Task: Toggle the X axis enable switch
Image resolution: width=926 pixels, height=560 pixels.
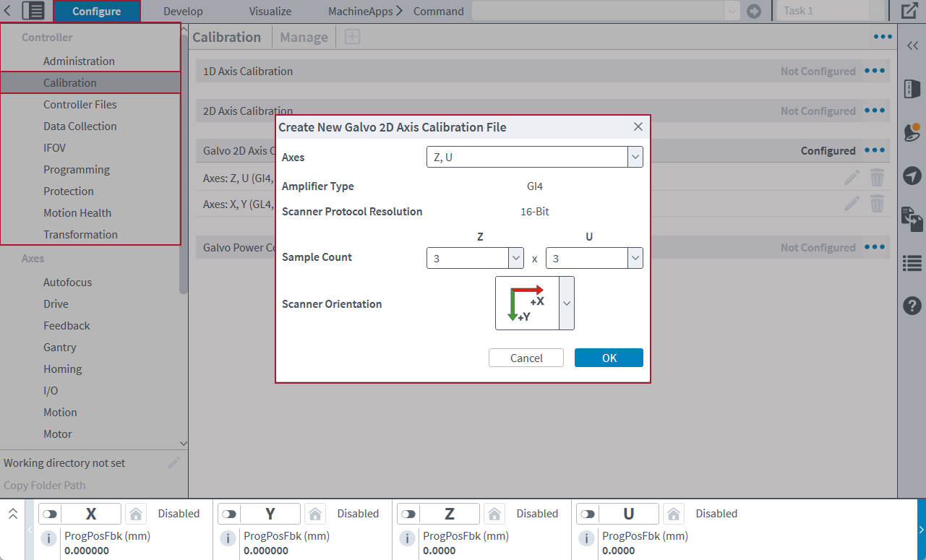Action: pos(50,514)
